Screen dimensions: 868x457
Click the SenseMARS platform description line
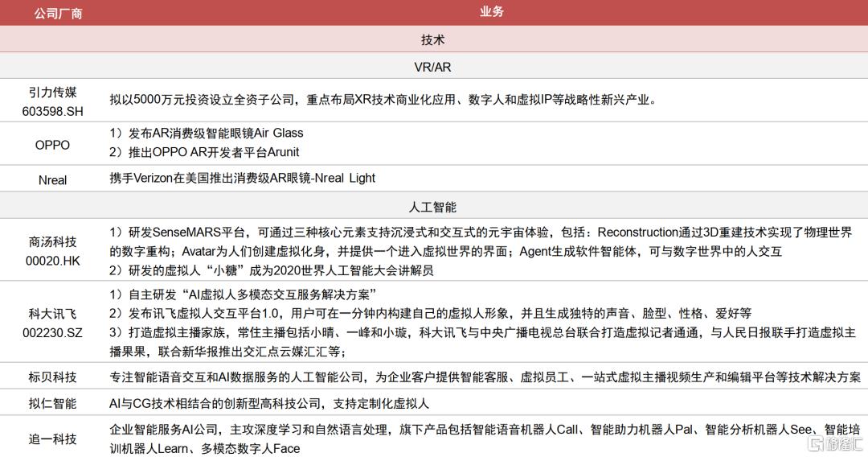481,233
